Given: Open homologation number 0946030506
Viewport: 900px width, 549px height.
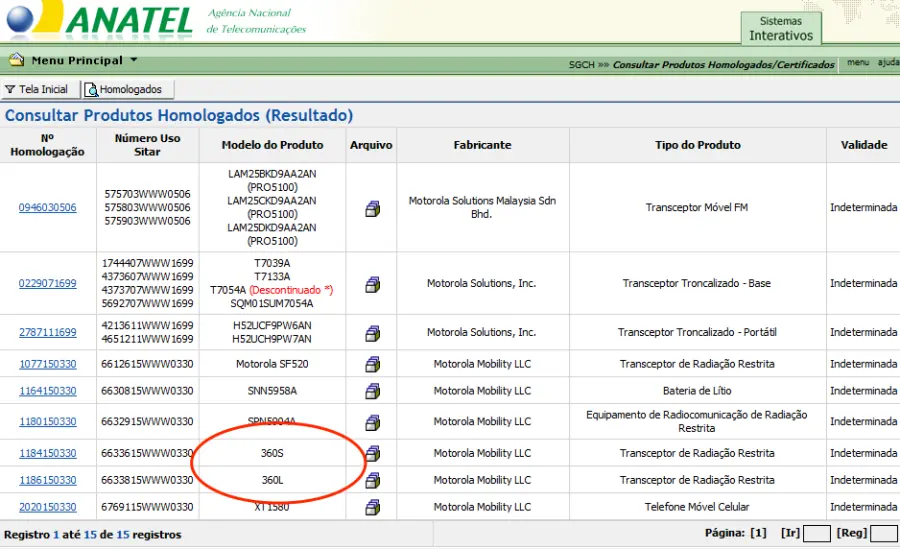Looking at the screenshot, I should tap(47, 208).
